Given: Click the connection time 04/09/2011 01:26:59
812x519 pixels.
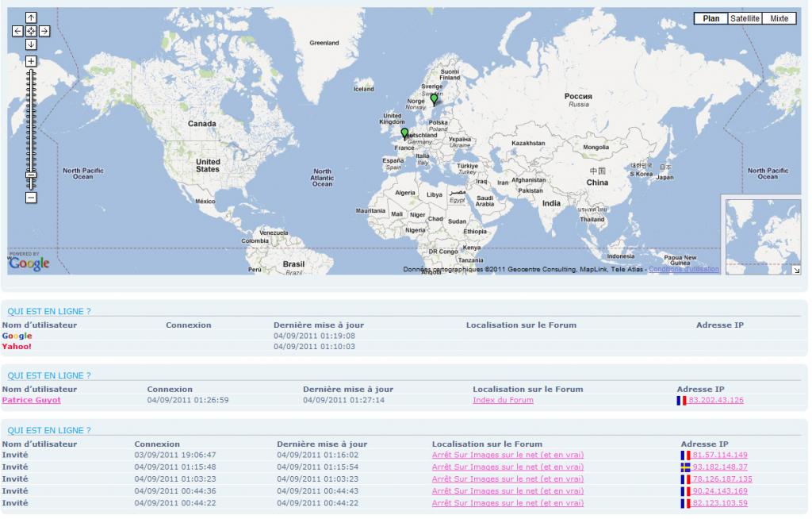Looking at the screenshot, I should [x=188, y=400].
